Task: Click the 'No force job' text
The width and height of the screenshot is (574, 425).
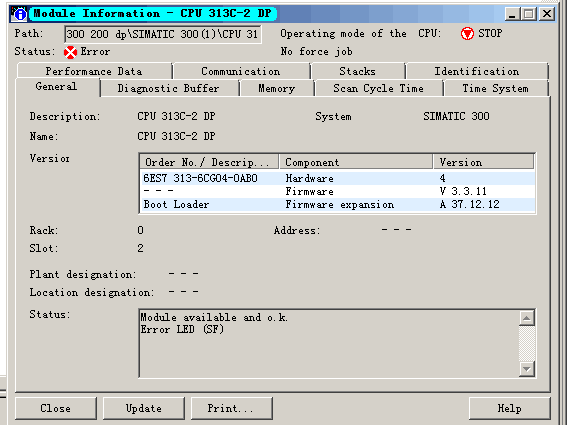Action: click(317, 52)
